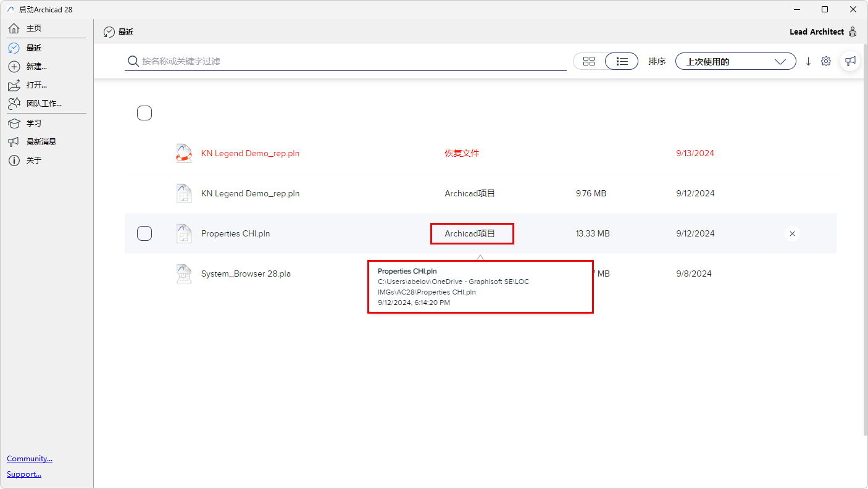
Task: Tick the select-all checkbox above the list
Action: tap(144, 113)
